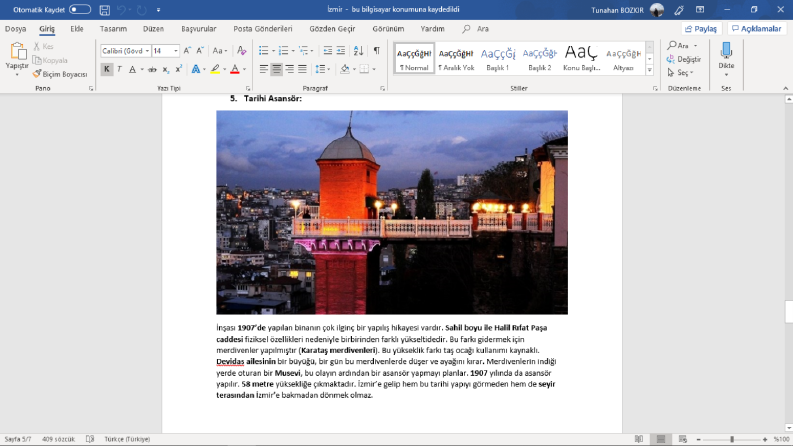Click the Ara search field in ribbon
This screenshot has width=793, height=446.
click(x=476, y=29)
